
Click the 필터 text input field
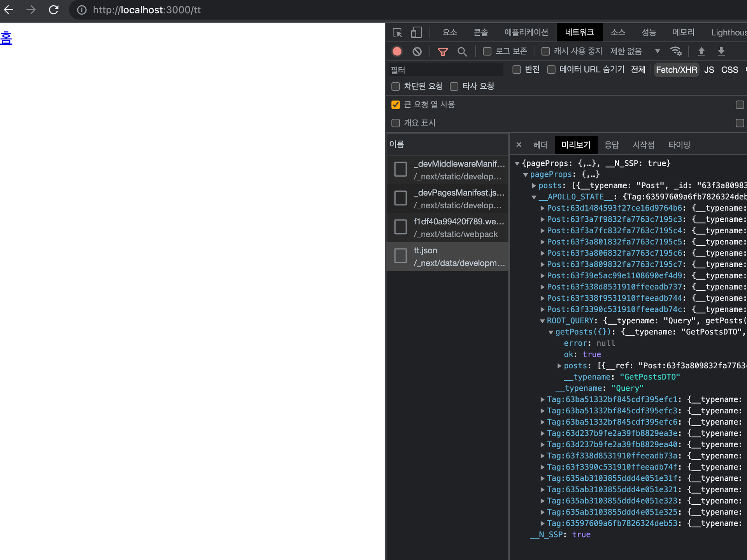(x=445, y=70)
